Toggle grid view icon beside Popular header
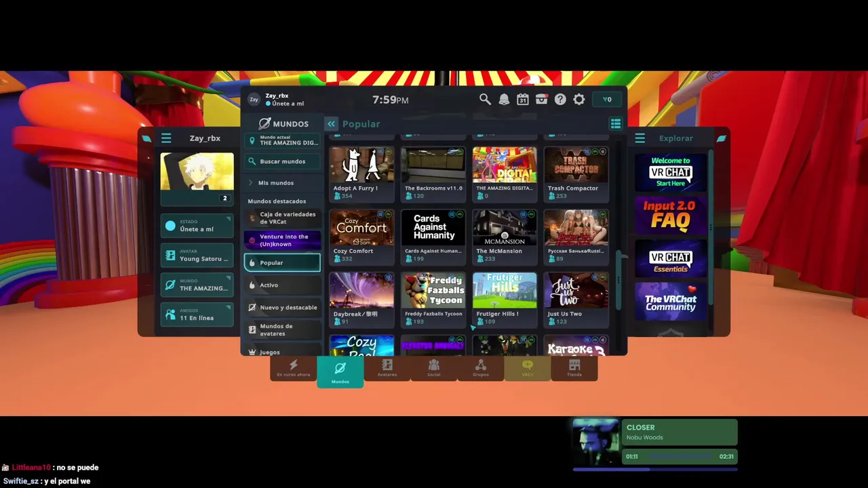868x488 pixels. [x=616, y=124]
